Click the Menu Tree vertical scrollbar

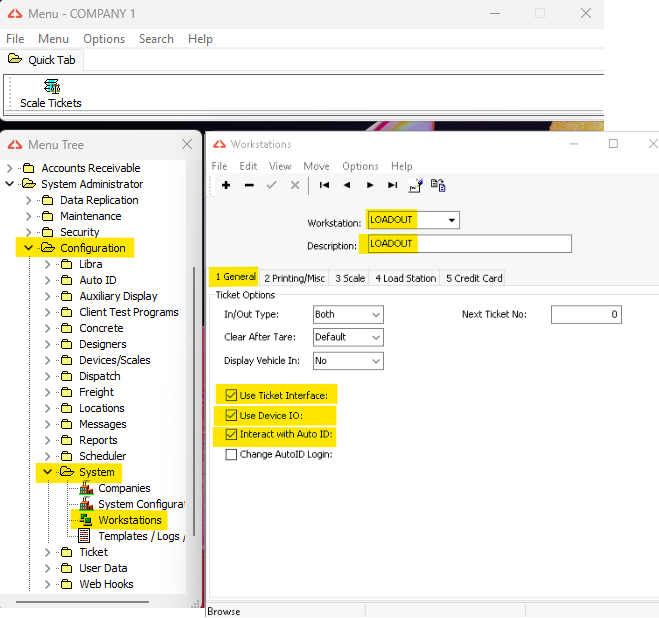[x=194, y=401]
